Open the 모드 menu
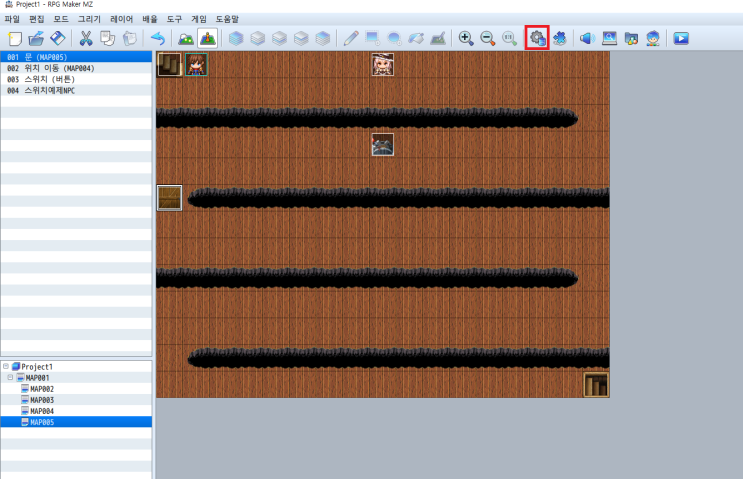This screenshot has width=743, height=479. click(x=61, y=19)
